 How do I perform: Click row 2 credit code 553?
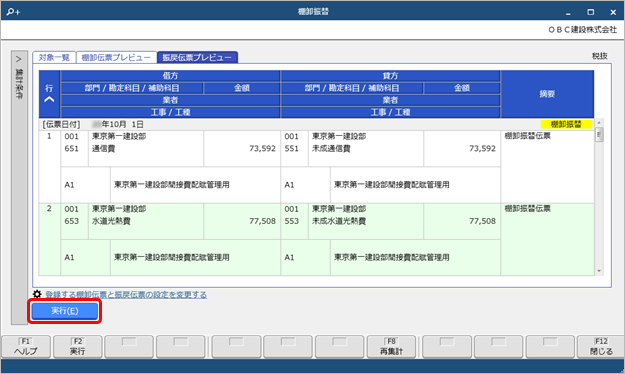click(292, 221)
